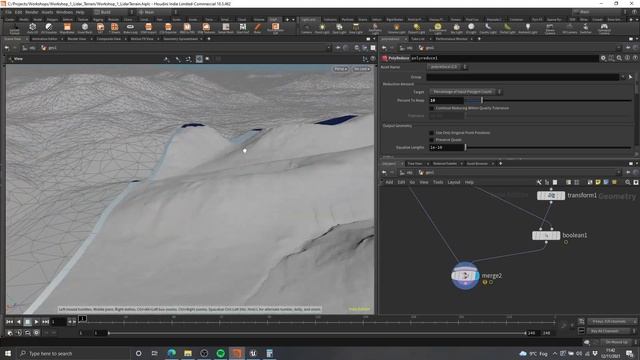Open the Target percentage dropdown
The image size is (640, 360).
click(465, 92)
